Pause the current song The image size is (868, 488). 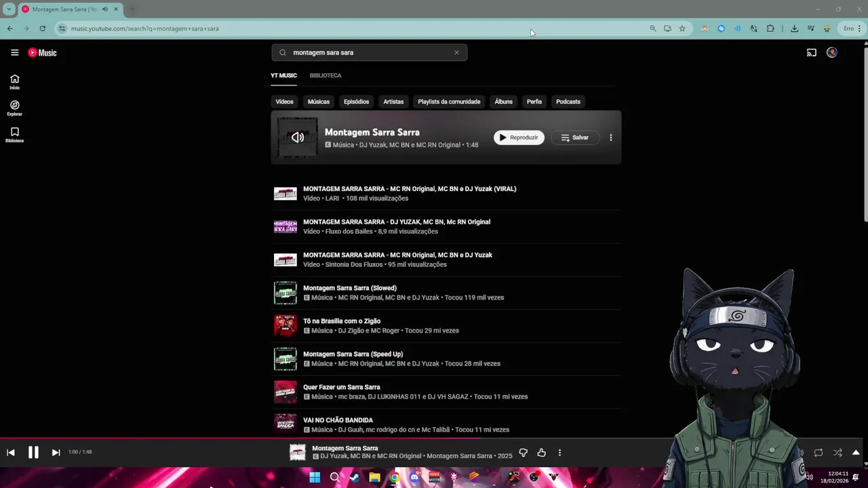coord(33,452)
